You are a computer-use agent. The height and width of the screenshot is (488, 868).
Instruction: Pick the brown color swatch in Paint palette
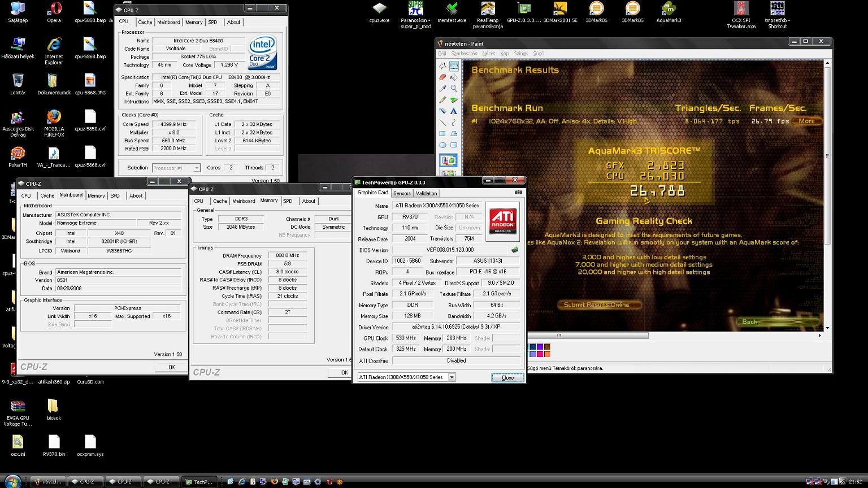click(x=547, y=347)
